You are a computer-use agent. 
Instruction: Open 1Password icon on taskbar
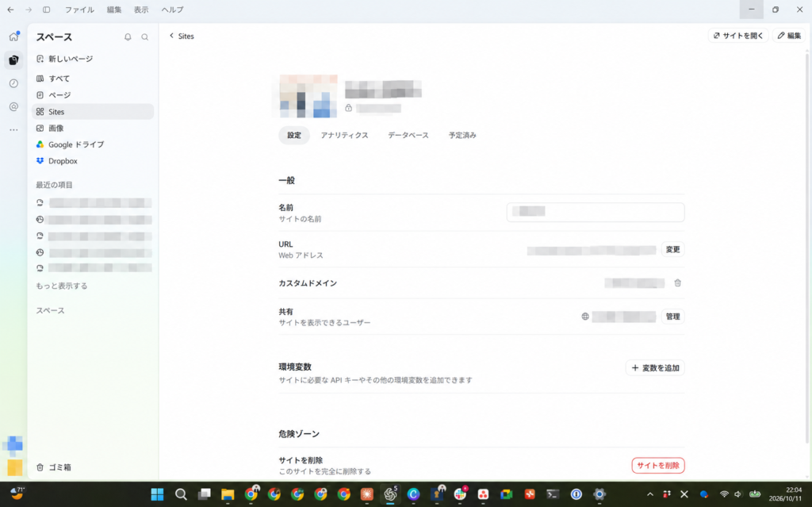coord(576,494)
